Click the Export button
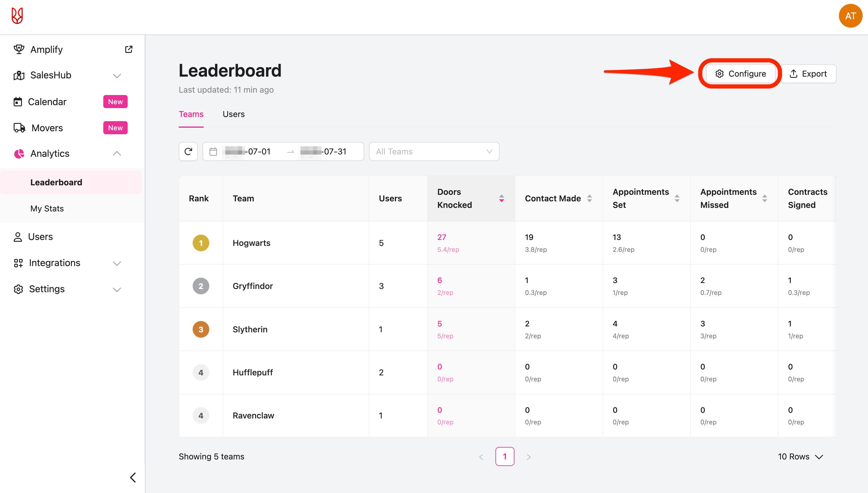Viewport: 868px width, 493px height. (808, 74)
